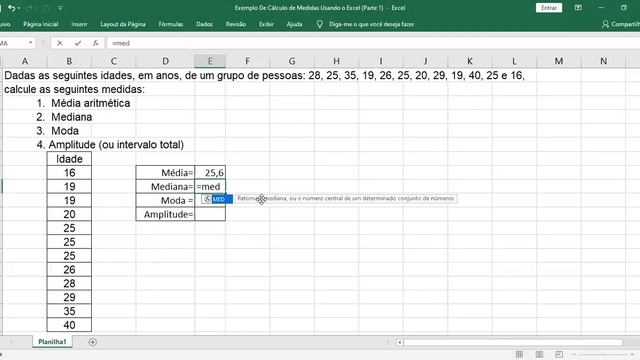This screenshot has height=360, width=640.
Task: Click the Undo arrow icon
Action: click(x=11, y=8)
